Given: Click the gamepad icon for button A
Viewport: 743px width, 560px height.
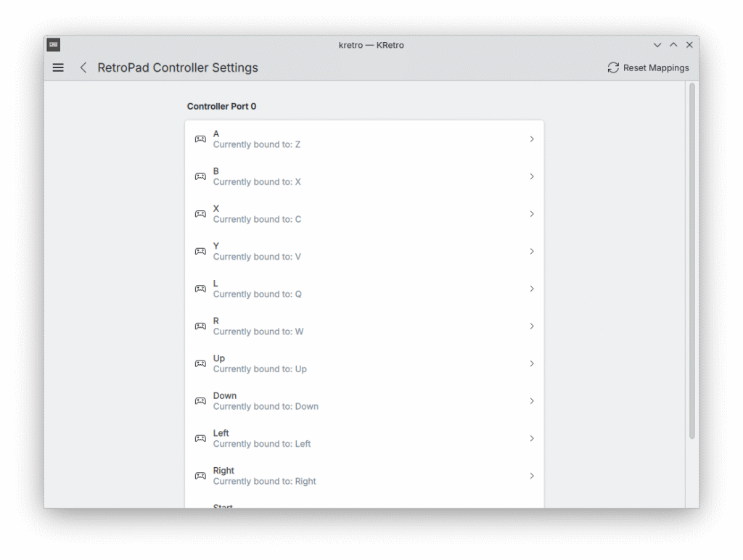Looking at the screenshot, I should coord(200,139).
